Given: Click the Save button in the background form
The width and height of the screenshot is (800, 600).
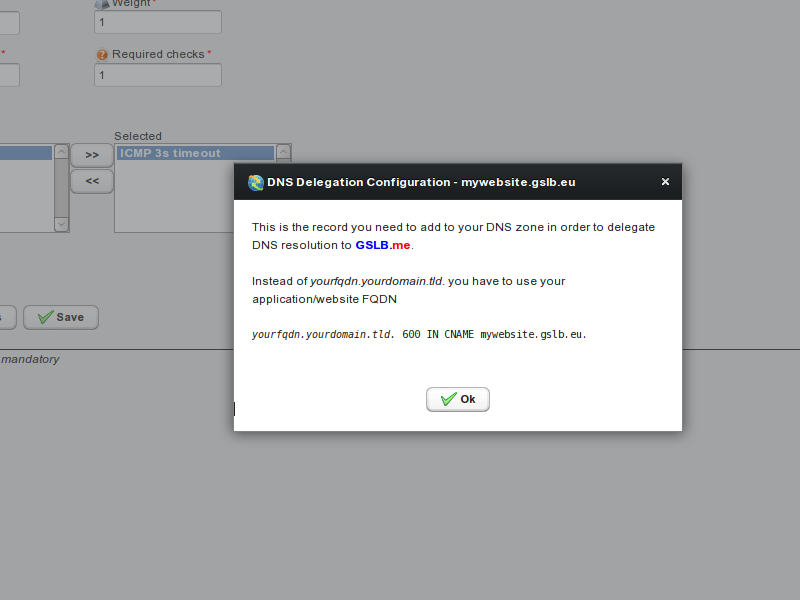Looking at the screenshot, I should [x=61, y=317].
